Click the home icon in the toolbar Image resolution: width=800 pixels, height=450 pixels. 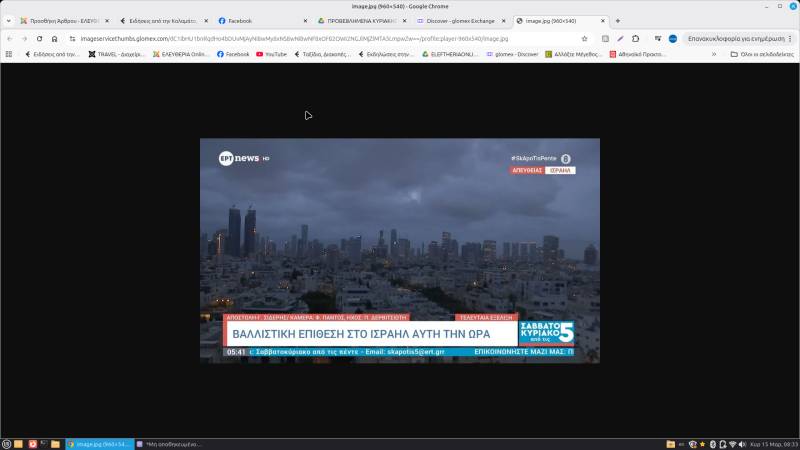coord(56,38)
